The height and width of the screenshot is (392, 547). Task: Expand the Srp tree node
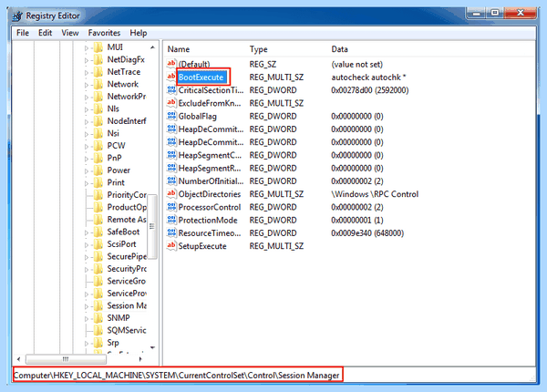pyautogui.click(x=87, y=343)
